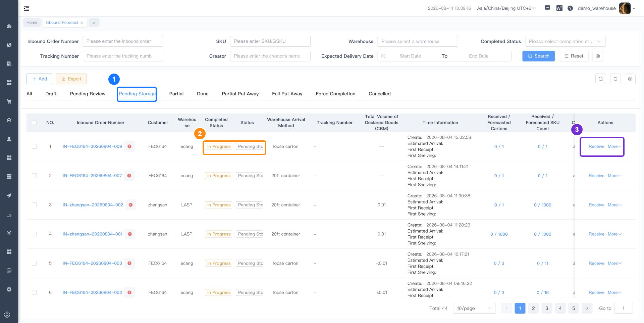
Task: Open the Home breadcrumb tab
Action: point(32,22)
